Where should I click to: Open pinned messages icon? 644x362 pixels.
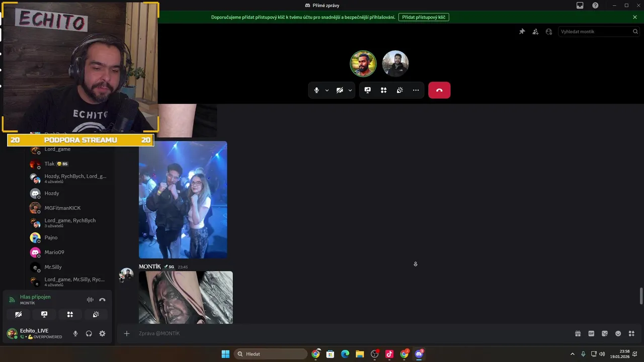click(522, 32)
